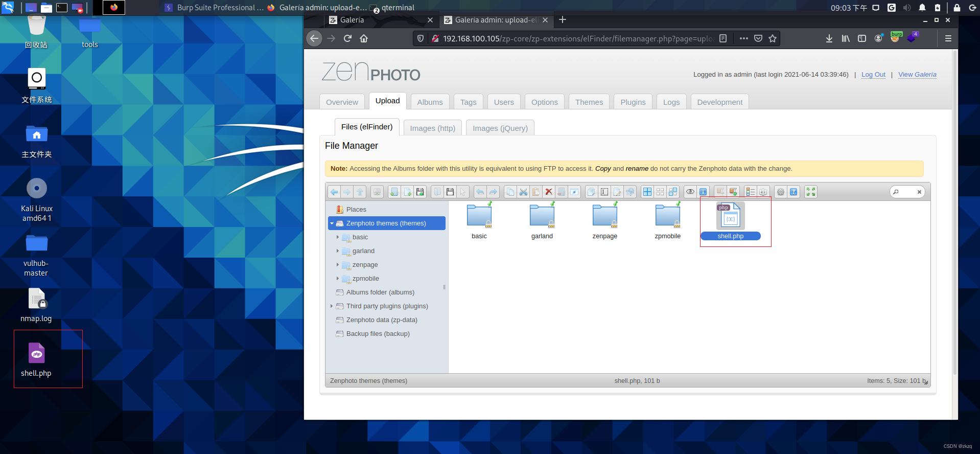The width and height of the screenshot is (980, 454).
Task: Open the Sort a-z options icon
Action: [763, 192]
